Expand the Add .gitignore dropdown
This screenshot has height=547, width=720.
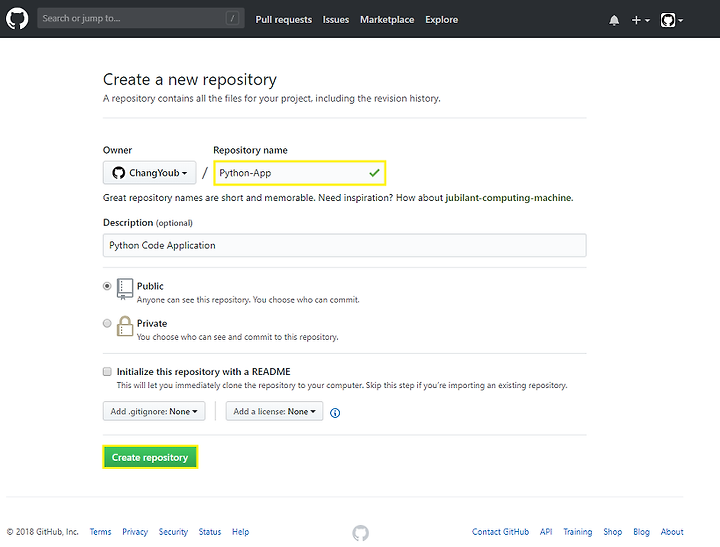(154, 411)
